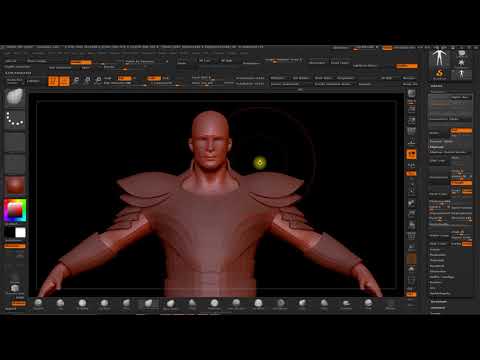The width and height of the screenshot is (480, 360).
Task: Toggle the large orange Perspective button on right shelf
Action: (x=411, y=154)
